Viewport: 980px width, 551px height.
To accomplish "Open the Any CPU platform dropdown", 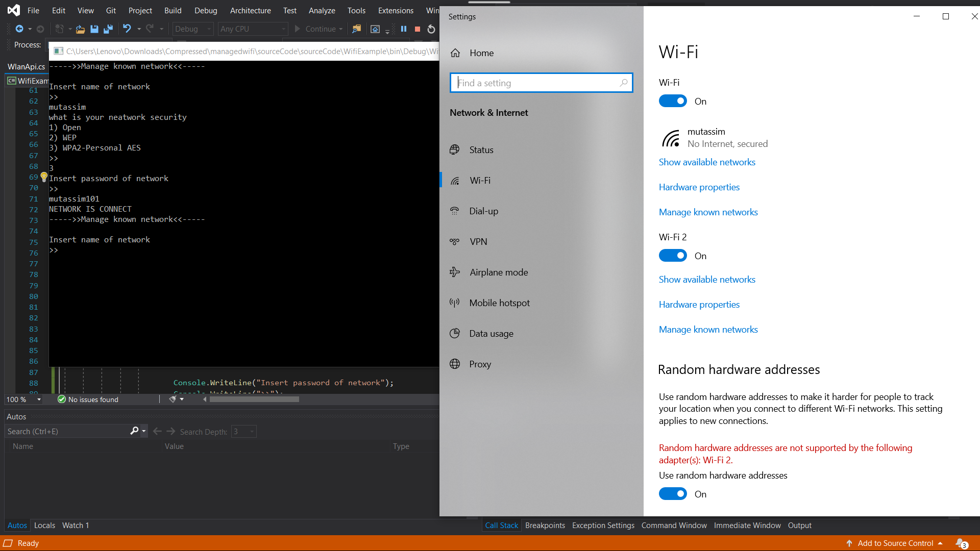I will coord(253,29).
